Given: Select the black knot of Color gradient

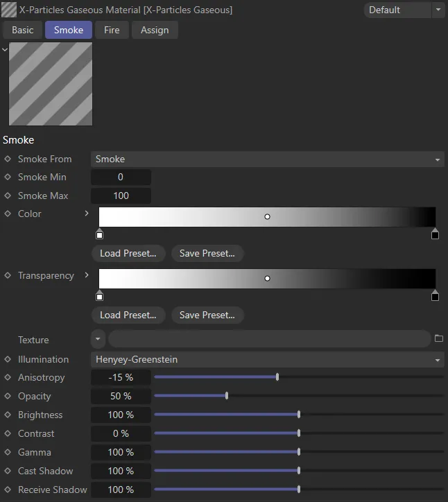Looking at the screenshot, I should pyautogui.click(x=435, y=234).
